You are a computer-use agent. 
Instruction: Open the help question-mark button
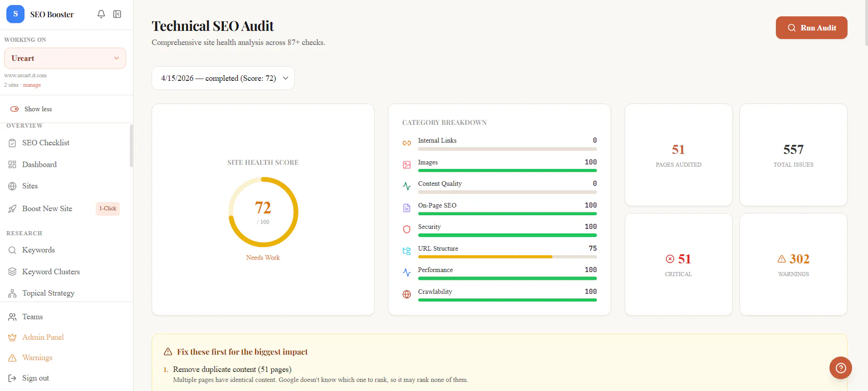840,368
